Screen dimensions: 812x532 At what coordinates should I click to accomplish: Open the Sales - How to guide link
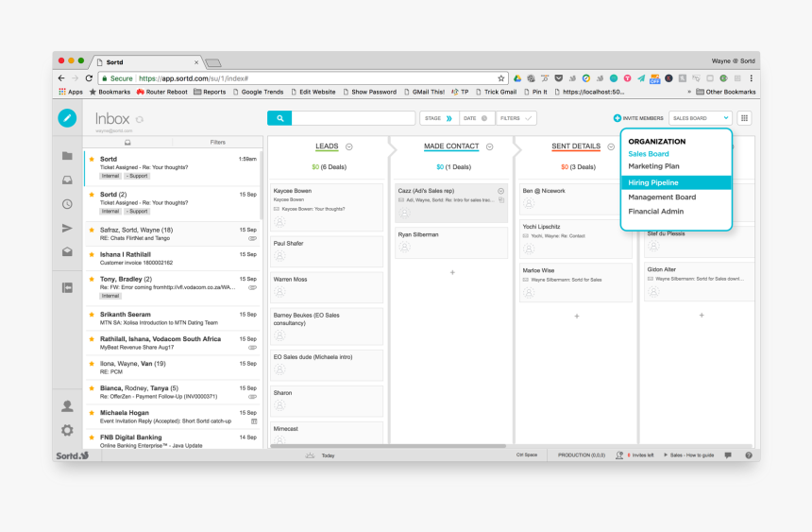click(688, 455)
